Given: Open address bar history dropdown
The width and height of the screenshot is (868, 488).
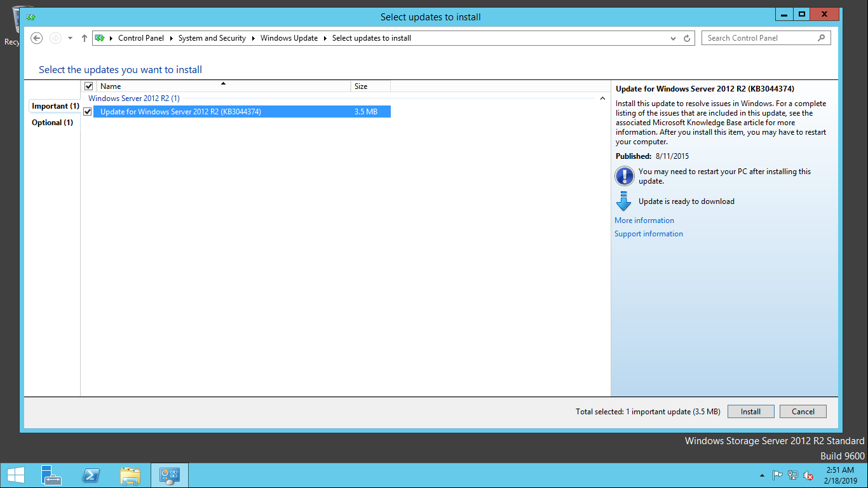Looking at the screenshot, I should [674, 38].
